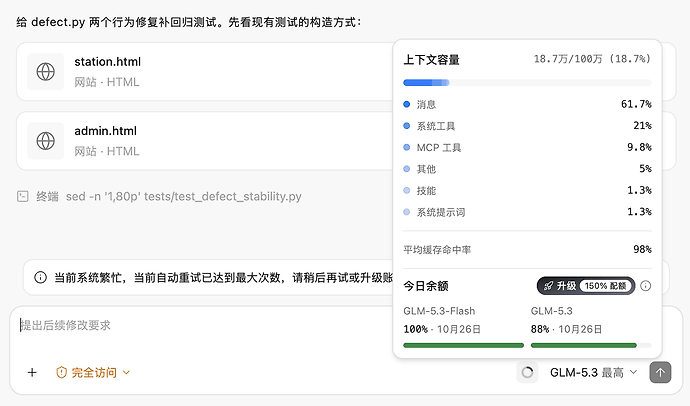Image resolution: width=690 pixels, height=406 pixels.
Task: Click the globe icon beside station.html
Action: [x=46, y=72]
